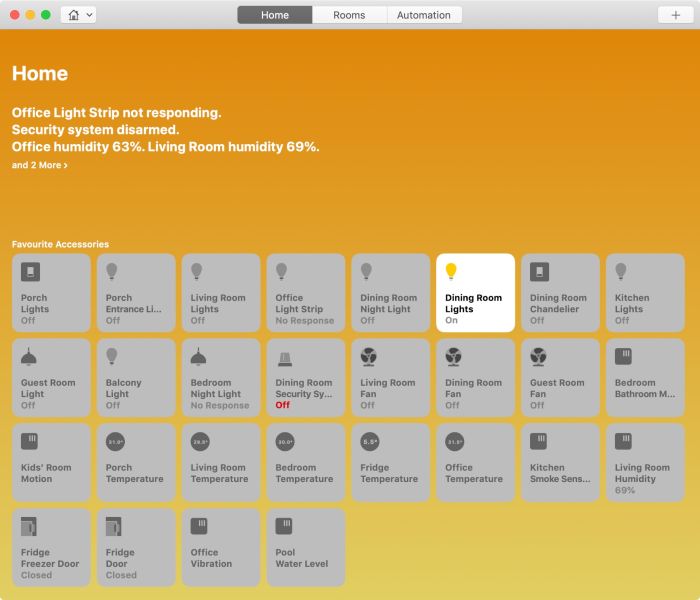
Task: Click red Off status on Security System
Action: click(283, 405)
